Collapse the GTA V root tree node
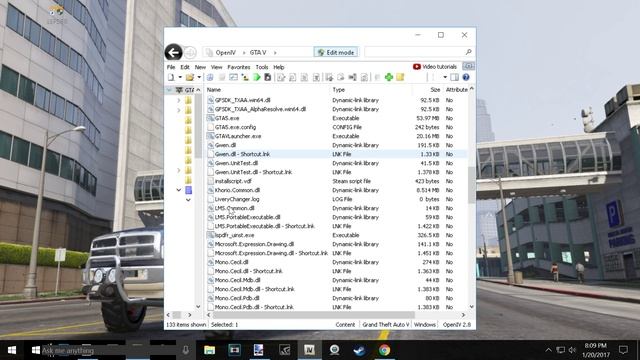The width and height of the screenshot is (640, 360). coord(169,89)
